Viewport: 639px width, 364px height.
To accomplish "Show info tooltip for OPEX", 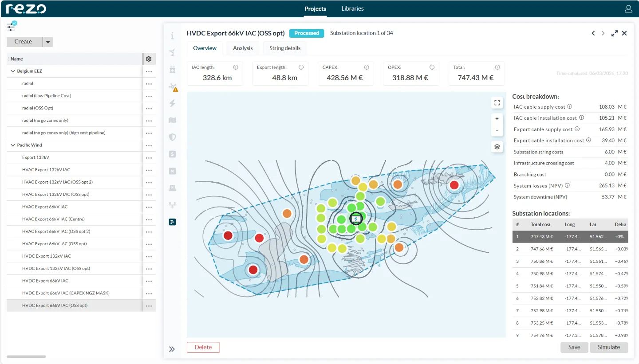I will (432, 67).
